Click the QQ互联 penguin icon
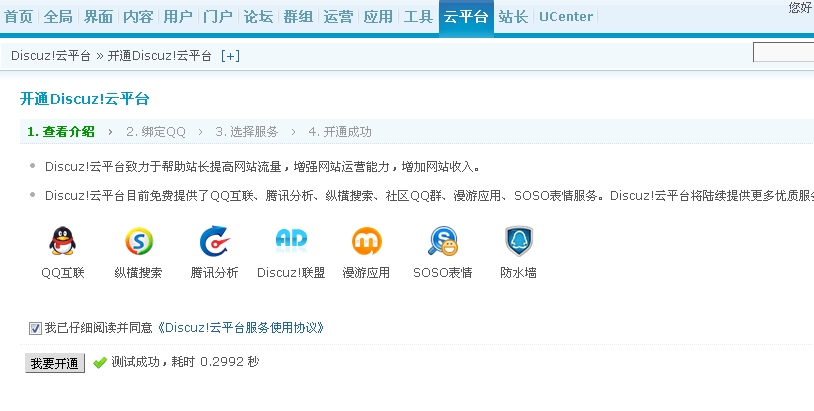Screen dimensions: 814x411 coord(63,241)
